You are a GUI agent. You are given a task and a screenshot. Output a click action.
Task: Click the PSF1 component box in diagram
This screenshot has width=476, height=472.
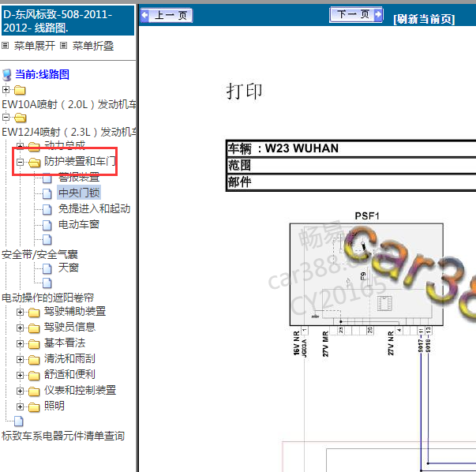click(x=366, y=275)
